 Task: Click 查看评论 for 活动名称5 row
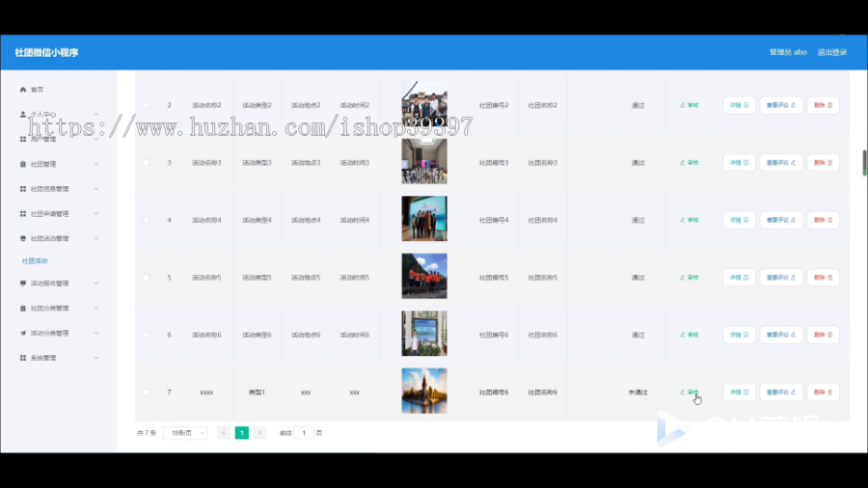781,278
